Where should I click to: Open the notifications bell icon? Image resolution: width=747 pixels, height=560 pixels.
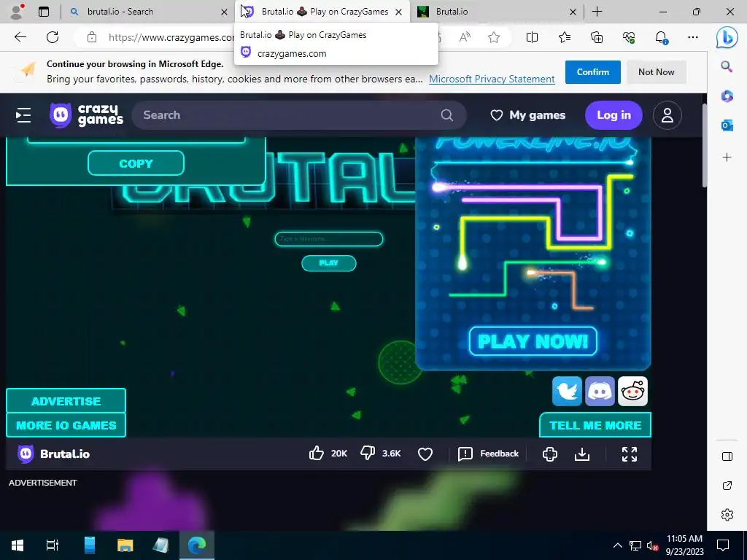click(661, 37)
